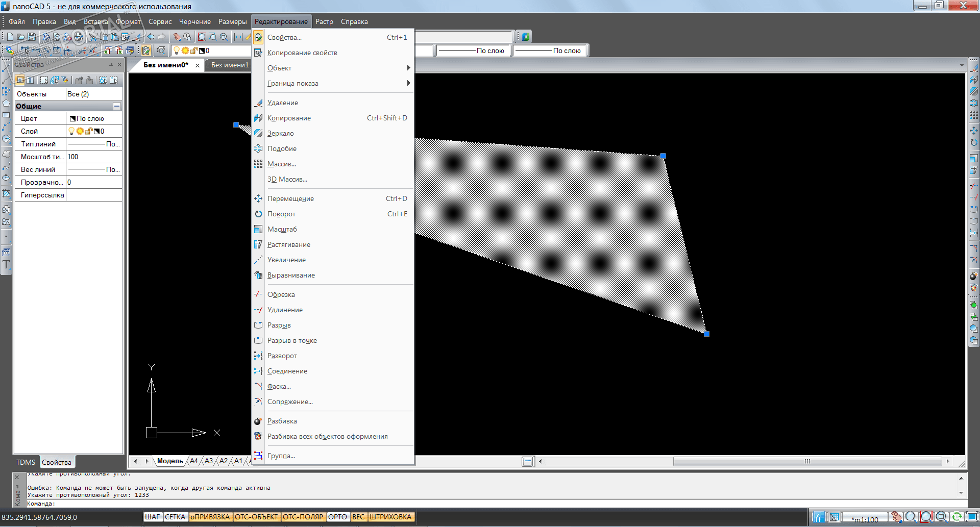Click the Слой property layer color swatch
This screenshot has width=980, height=527.
tap(96, 131)
